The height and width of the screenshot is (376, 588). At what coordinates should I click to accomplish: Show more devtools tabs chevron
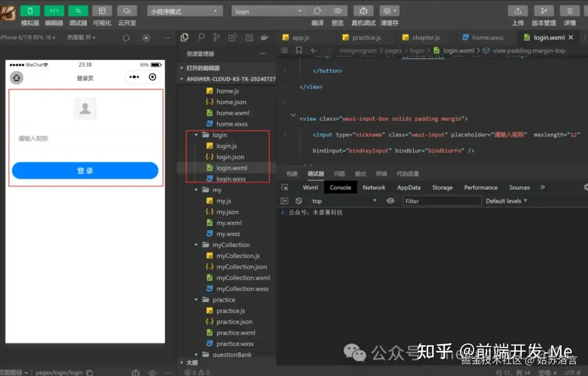543,187
